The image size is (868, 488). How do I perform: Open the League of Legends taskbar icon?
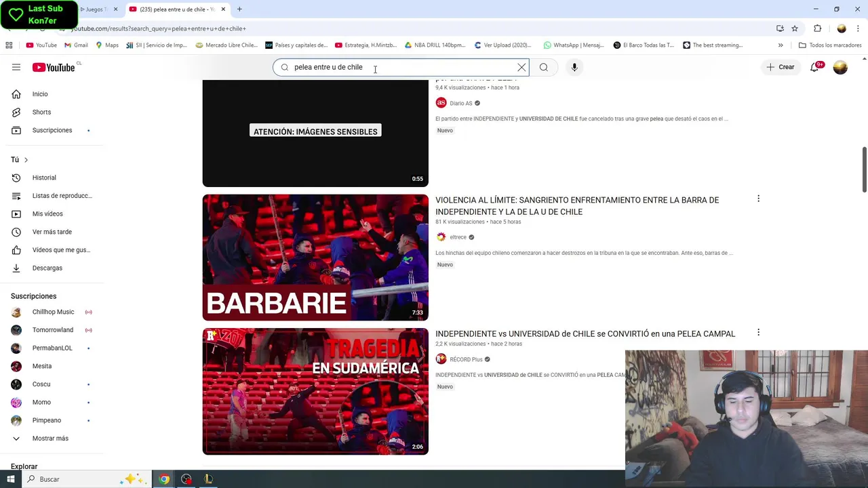(x=208, y=479)
